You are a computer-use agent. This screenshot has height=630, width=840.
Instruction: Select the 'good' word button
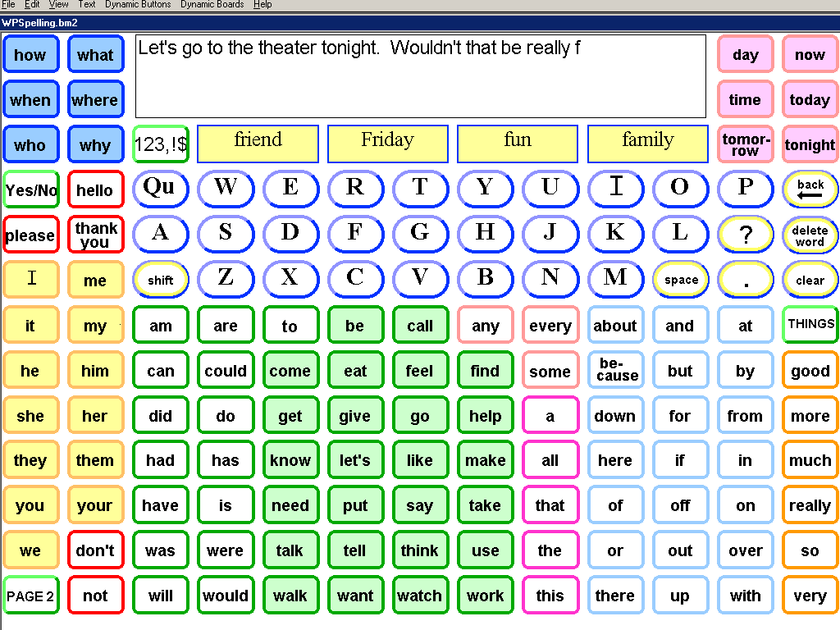click(x=810, y=370)
